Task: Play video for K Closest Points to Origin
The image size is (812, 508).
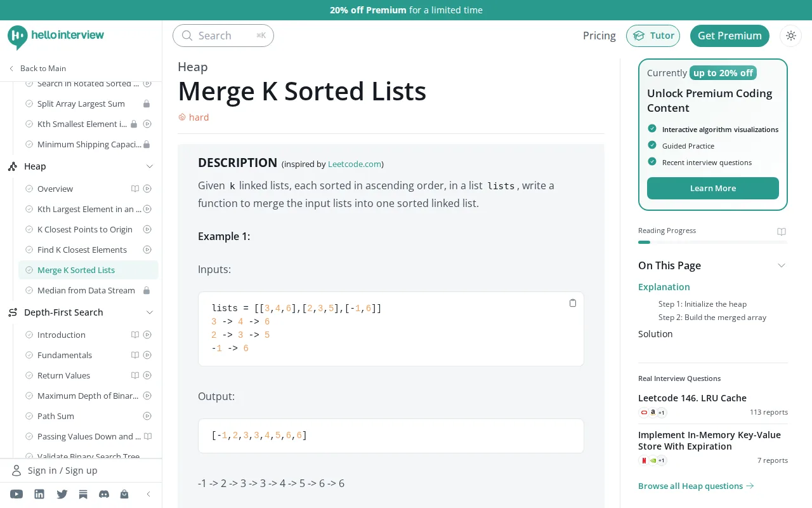Action: pyautogui.click(x=147, y=229)
